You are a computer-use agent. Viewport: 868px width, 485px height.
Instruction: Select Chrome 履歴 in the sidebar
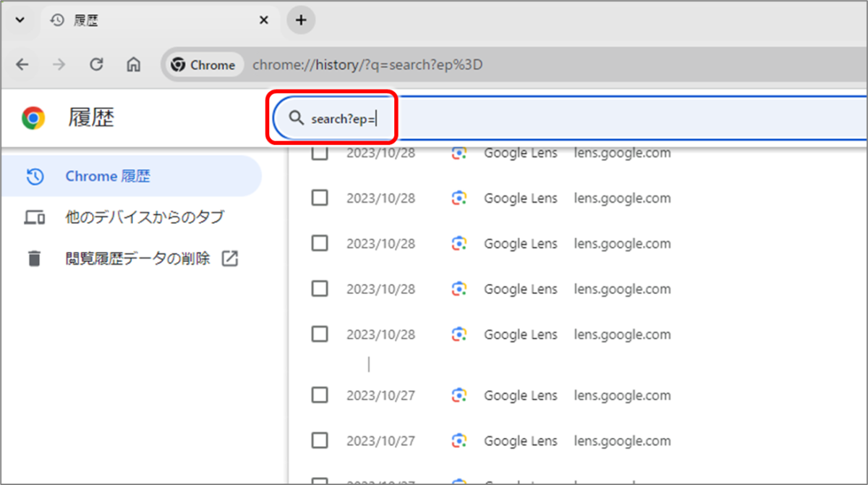(x=130, y=176)
